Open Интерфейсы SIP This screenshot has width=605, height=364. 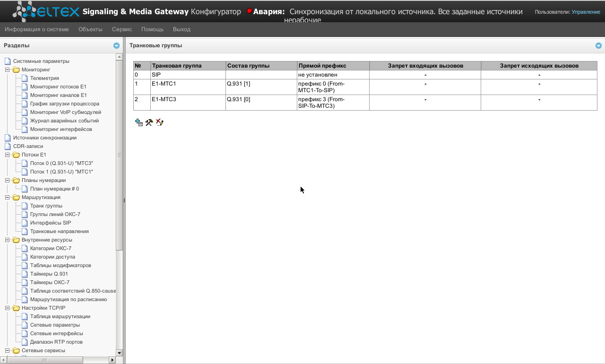tap(51, 223)
